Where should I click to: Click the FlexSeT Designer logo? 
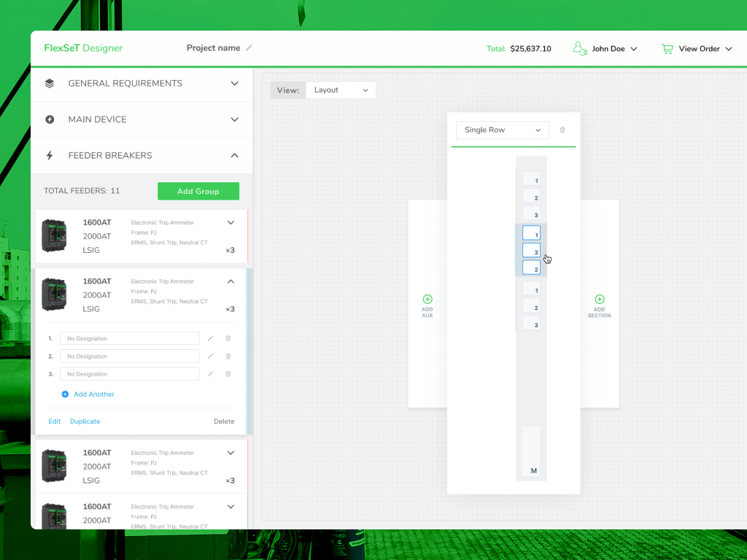pos(83,48)
